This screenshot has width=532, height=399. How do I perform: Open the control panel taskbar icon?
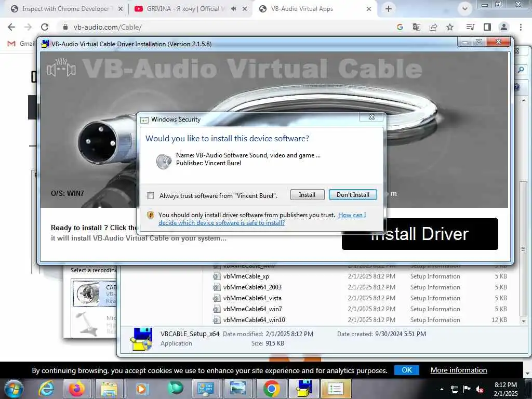click(x=206, y=389)
